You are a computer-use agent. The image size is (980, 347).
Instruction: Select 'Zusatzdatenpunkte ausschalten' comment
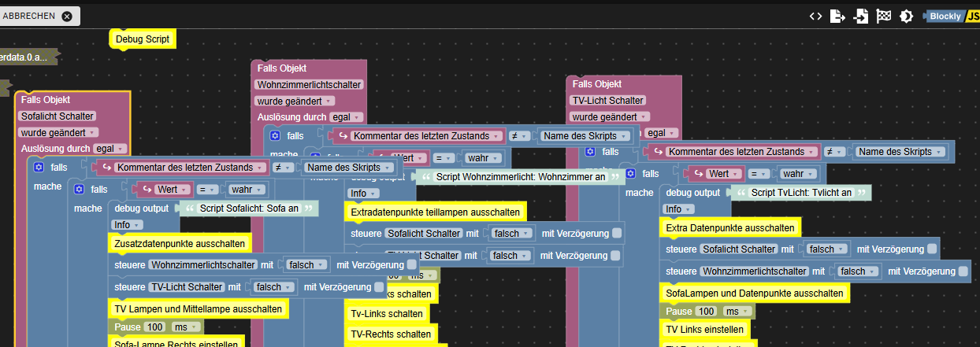[x=179, y=243]
